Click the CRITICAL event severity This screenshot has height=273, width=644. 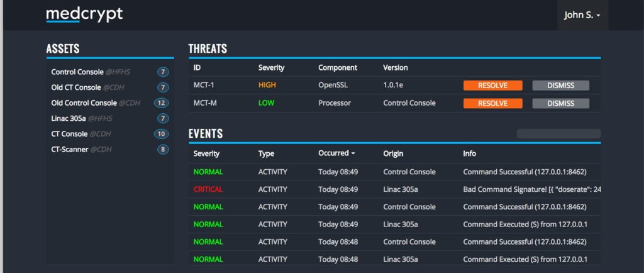208,189
